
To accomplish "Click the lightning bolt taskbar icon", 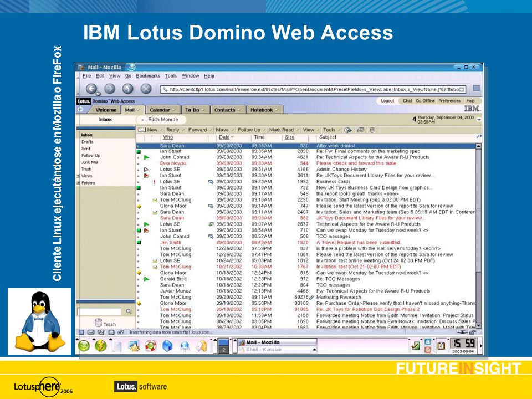I will [x=100, y=346].
